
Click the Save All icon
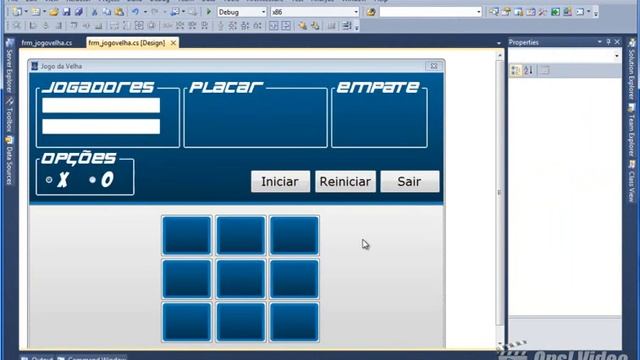[x=79, y=12]
